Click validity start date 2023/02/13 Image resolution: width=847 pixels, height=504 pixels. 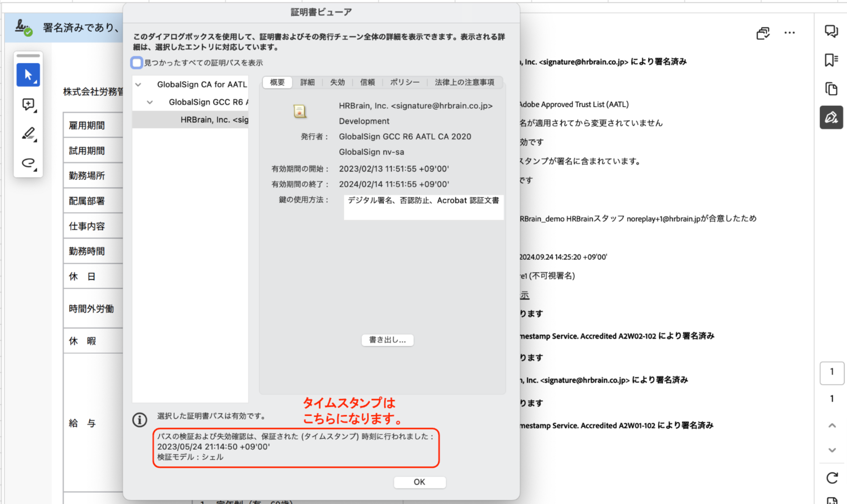point(394,169)
